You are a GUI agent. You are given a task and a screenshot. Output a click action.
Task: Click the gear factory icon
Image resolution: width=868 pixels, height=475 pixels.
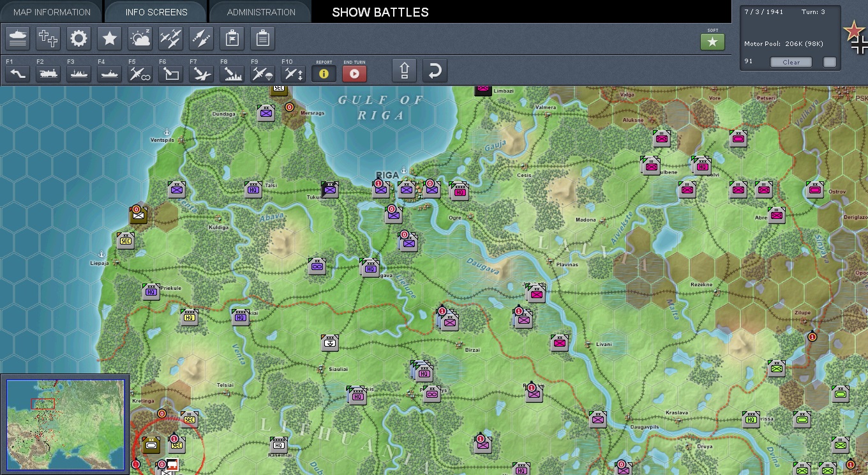pos(79,38)
